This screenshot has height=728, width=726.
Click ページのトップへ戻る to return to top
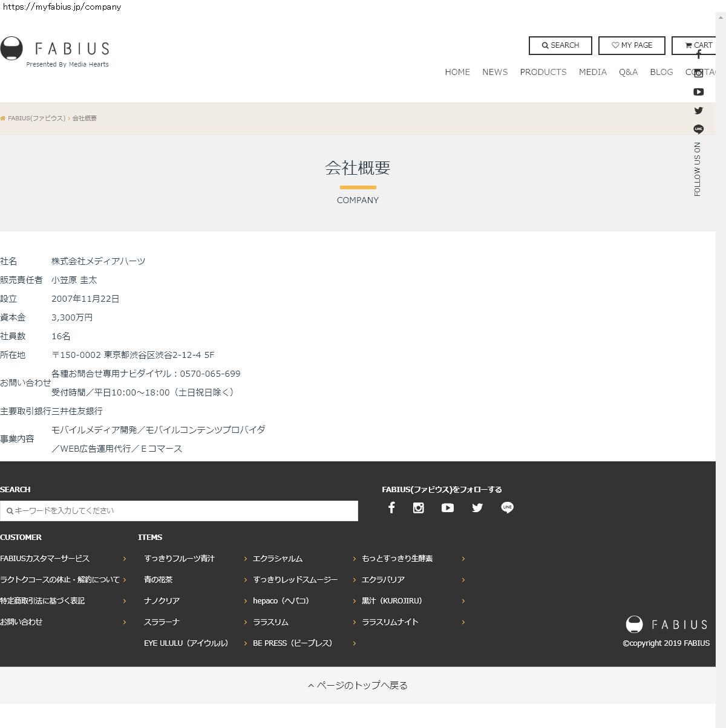click(358, 686)
